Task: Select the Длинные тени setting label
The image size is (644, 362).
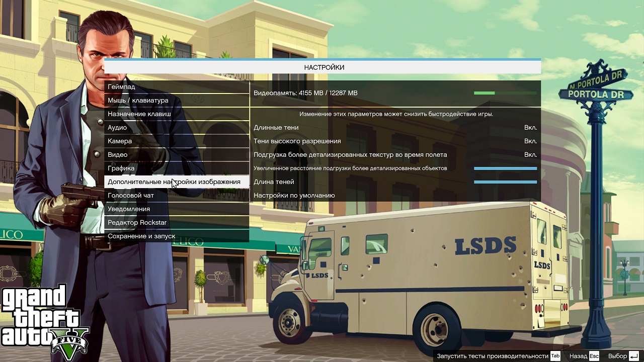Action: [276, 128]
